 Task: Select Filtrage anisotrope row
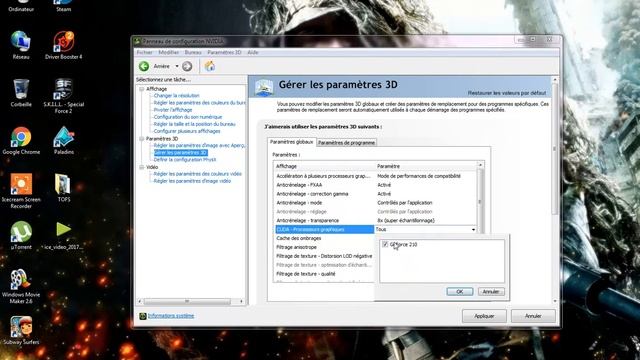click(324, 247)
